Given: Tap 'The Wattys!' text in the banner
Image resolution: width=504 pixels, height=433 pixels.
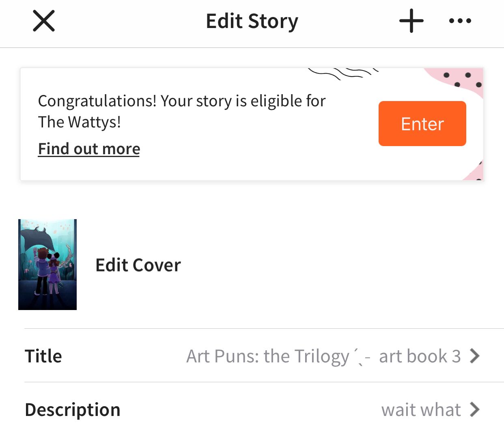Looking at the screenshot, I should click(x=80, y=122).
